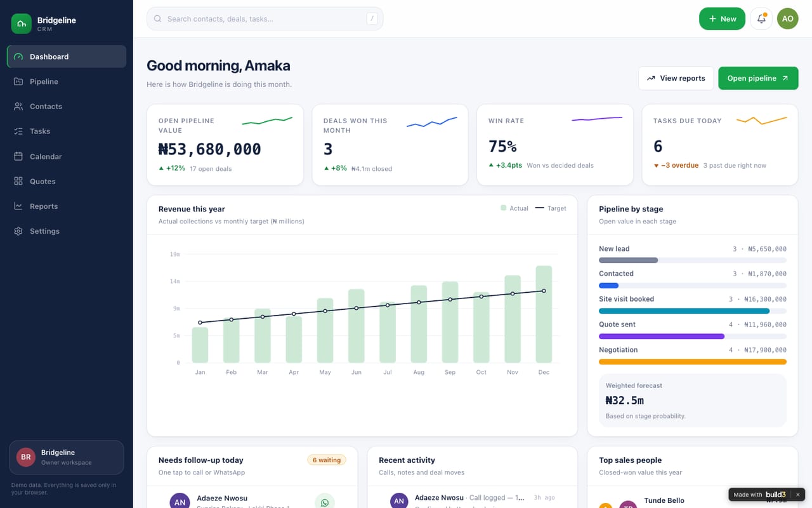Click the "−3 overdue" indicator
This screenshot has width=812, height=508.
pos(676,165)
